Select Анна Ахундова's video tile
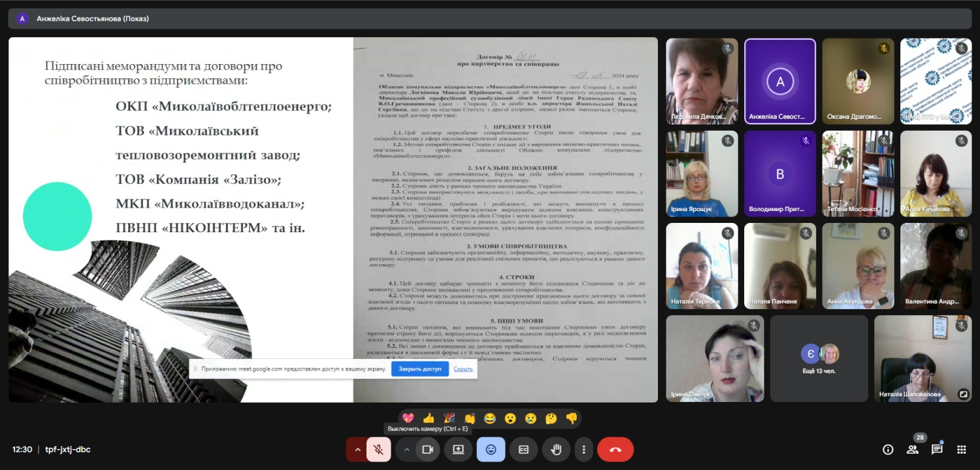The width and height of the screenshot is (980, 470). pos(858,266)
